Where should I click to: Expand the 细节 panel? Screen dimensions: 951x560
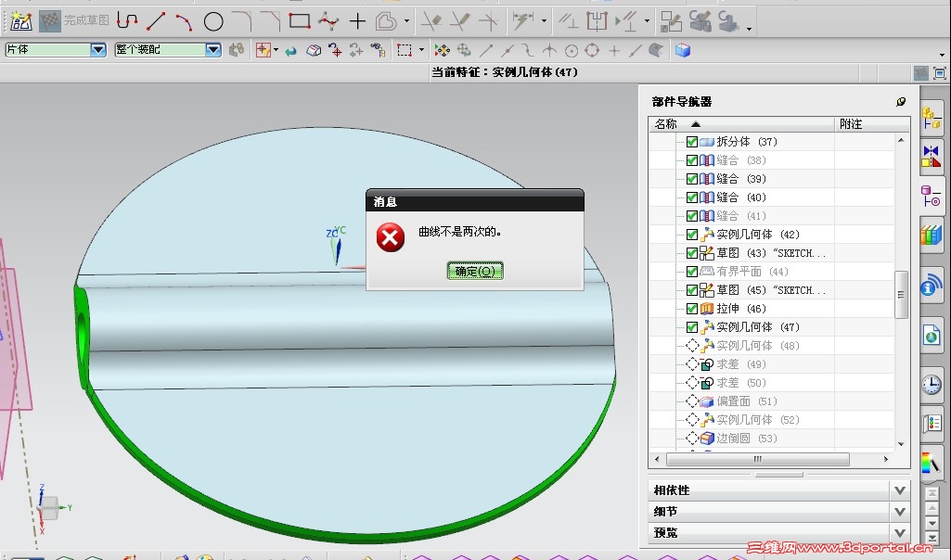[x=899, y=512]
